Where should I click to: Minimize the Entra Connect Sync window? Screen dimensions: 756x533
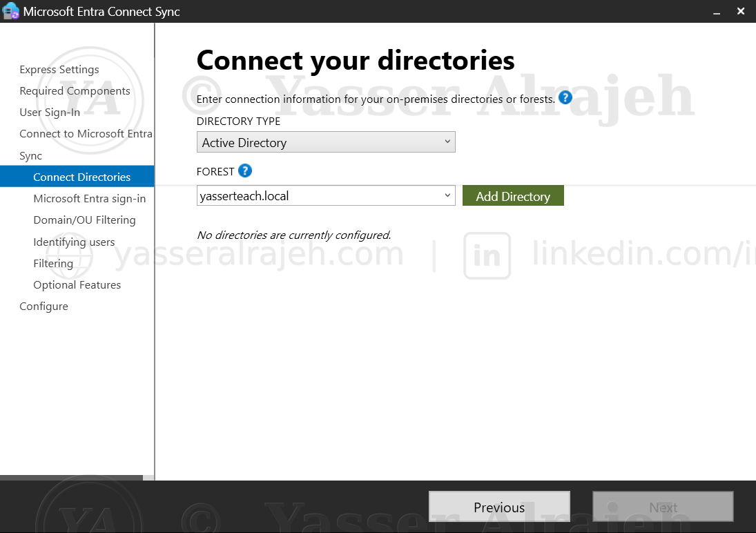point(717,12)
